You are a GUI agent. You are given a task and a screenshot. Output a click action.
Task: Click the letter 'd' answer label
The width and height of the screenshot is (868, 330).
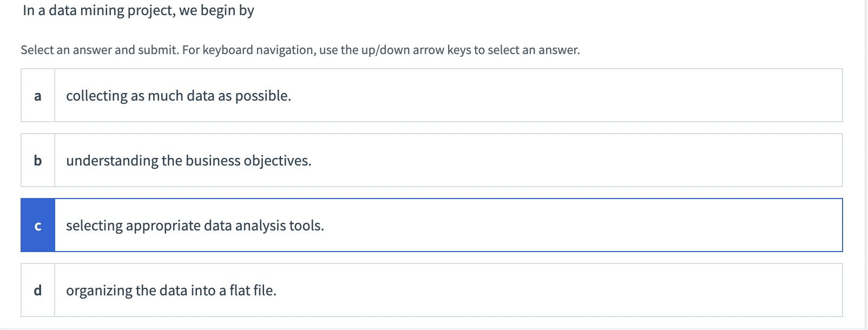click(x=38, y=291)
